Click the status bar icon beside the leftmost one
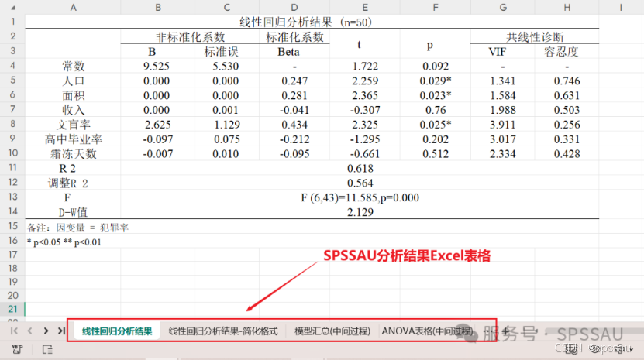Screen dimensions: 644x360 pos(47,349)
